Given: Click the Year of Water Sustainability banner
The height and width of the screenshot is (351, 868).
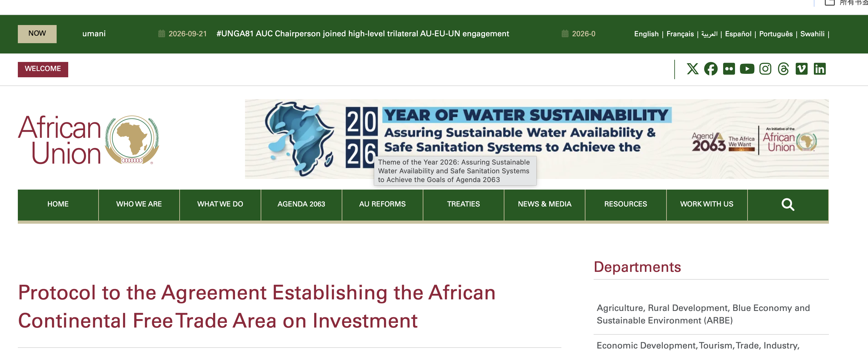Looking at the screenshot, I should tap(536, 139).
